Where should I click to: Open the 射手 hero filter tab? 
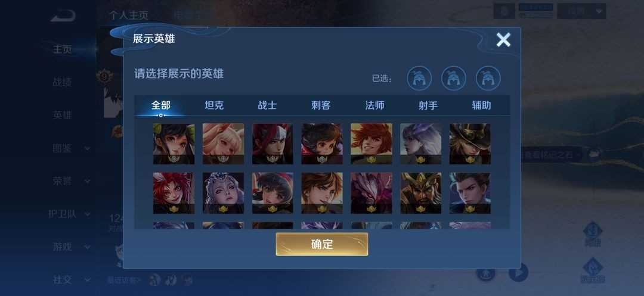[428, 105]
